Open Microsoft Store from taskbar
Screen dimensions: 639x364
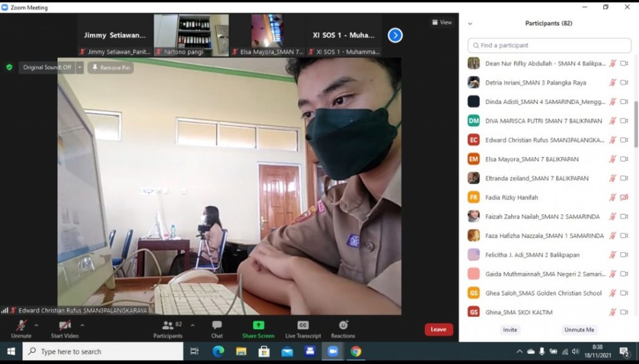coord(264,352)
